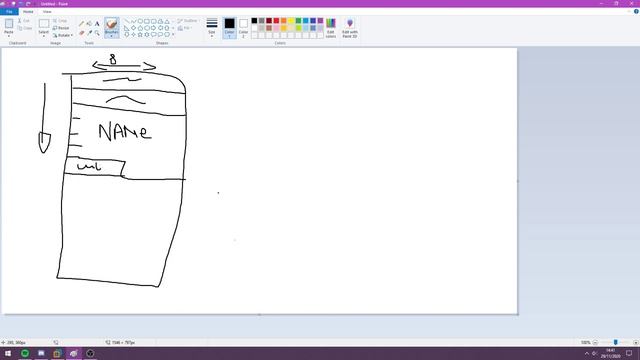The image size is (640, 360).
Task: Choose the Curve shape
Action: click(x=133, y=21)
